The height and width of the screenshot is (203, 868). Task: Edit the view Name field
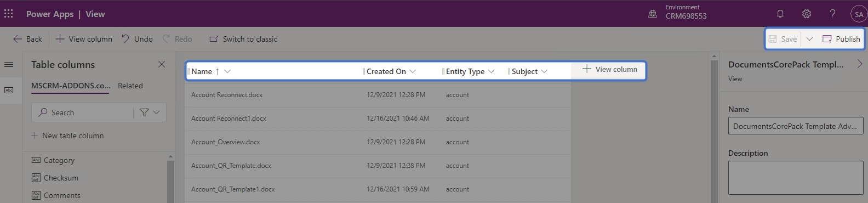point(795,126)
